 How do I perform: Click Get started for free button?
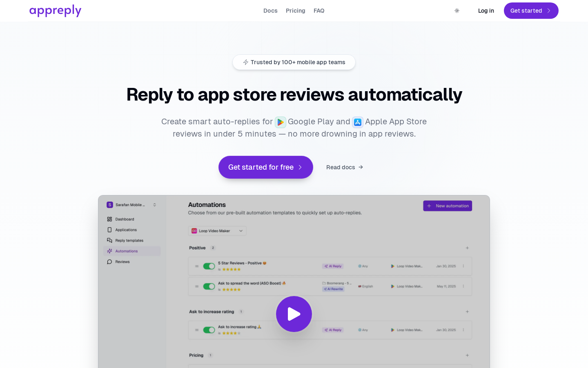tap(266, 167)
